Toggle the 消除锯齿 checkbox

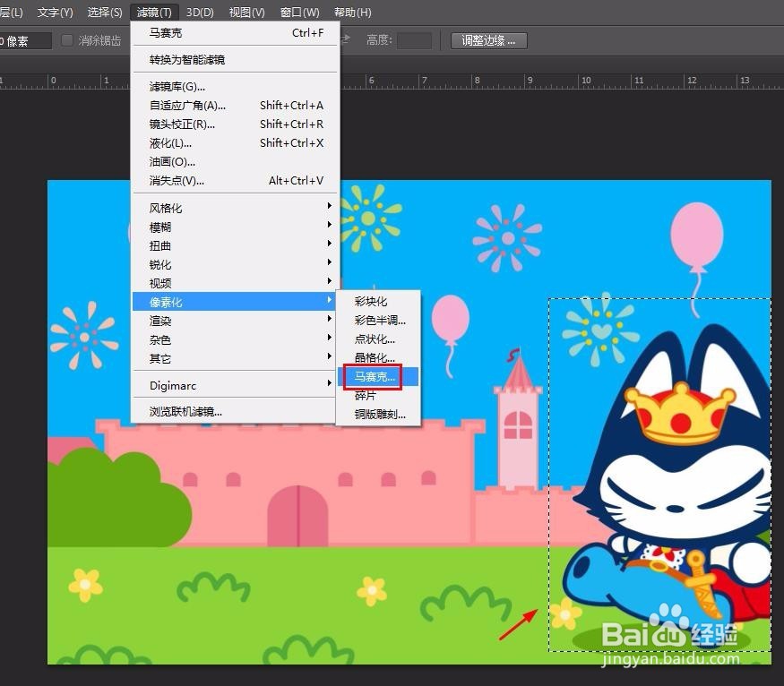(67, 40)
